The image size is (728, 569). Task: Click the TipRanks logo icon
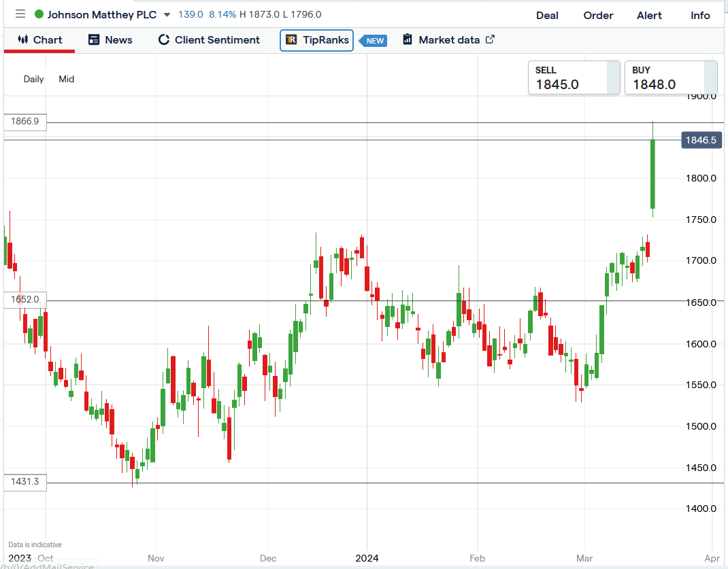coord(291,40)
